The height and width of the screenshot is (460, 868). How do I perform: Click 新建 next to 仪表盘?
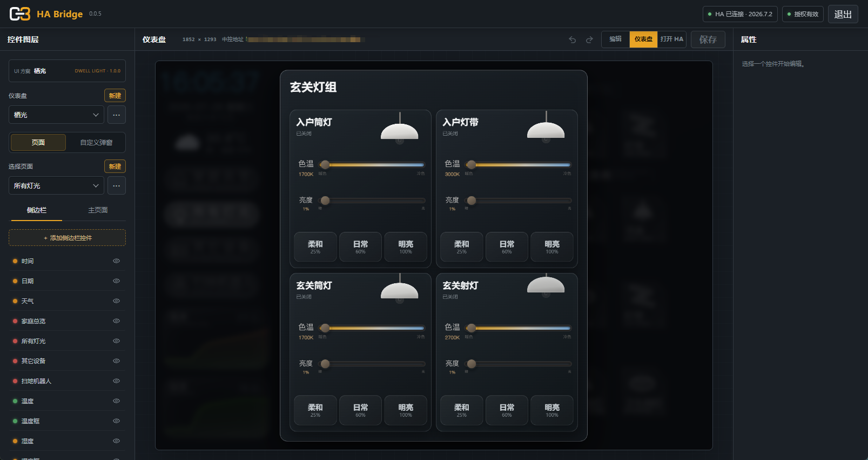115,96
